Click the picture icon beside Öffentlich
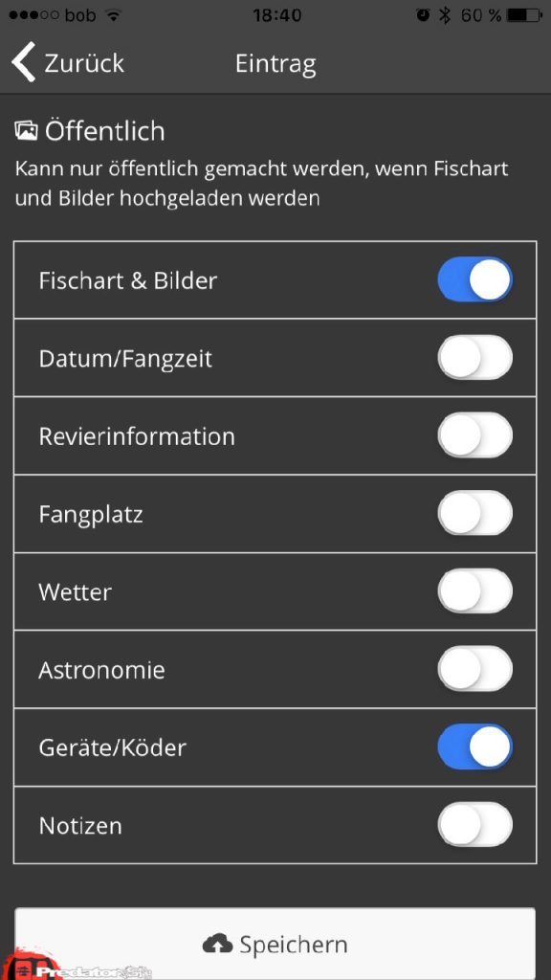The width and height of the screenshot is (551, 980). tap(29, 131)
